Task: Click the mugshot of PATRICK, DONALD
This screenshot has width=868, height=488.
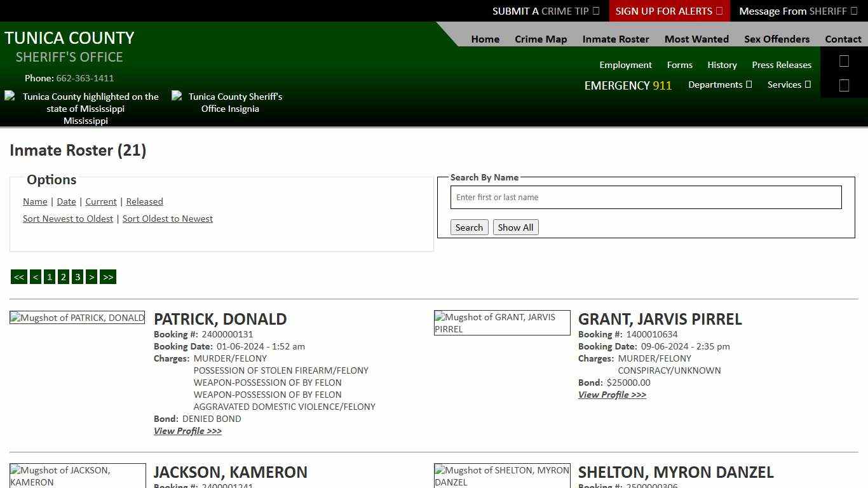Action: coord(77,318)
